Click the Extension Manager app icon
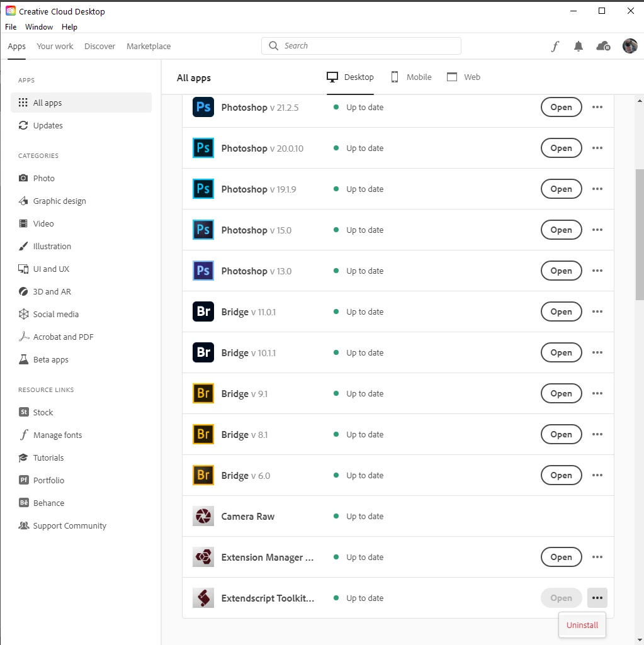This screenshot has width=644, height=645. (x=203, y=557)
